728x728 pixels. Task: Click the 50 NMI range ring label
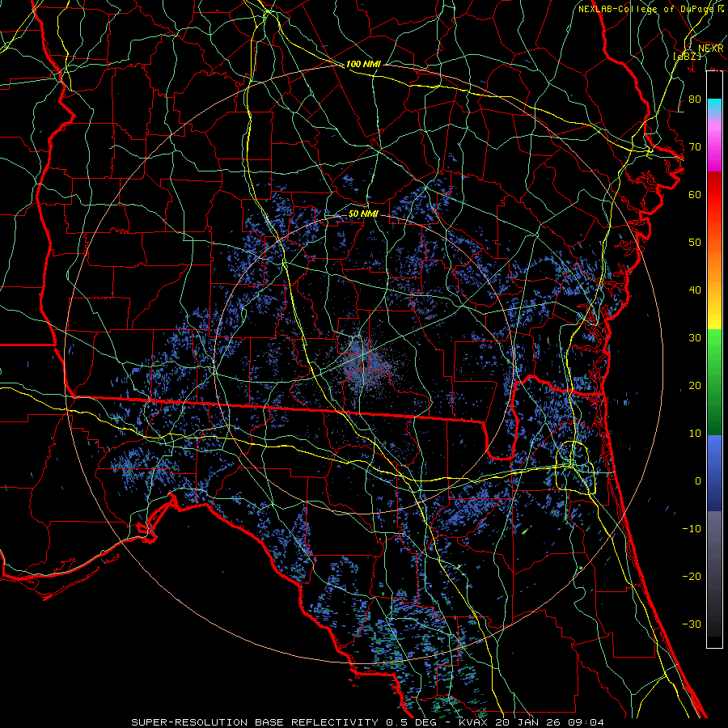point(363,214)
